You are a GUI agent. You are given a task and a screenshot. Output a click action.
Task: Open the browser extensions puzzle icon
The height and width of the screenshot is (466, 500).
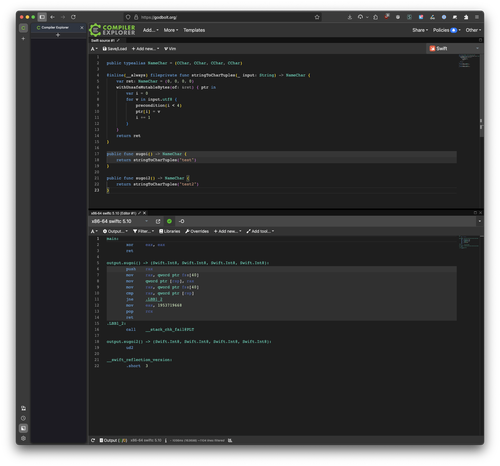(466, 17)
